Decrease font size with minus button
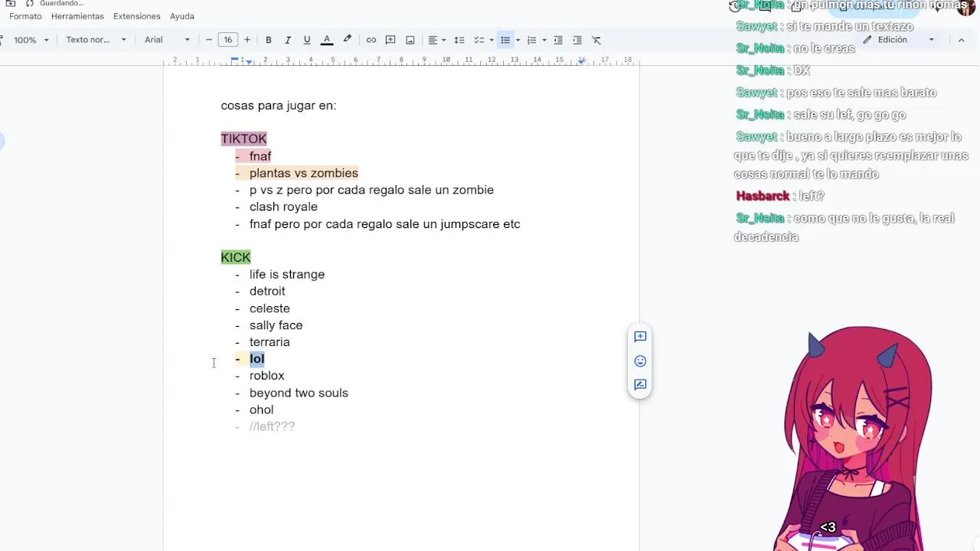This screenshot has width=980, height=551. pos(209,40)
